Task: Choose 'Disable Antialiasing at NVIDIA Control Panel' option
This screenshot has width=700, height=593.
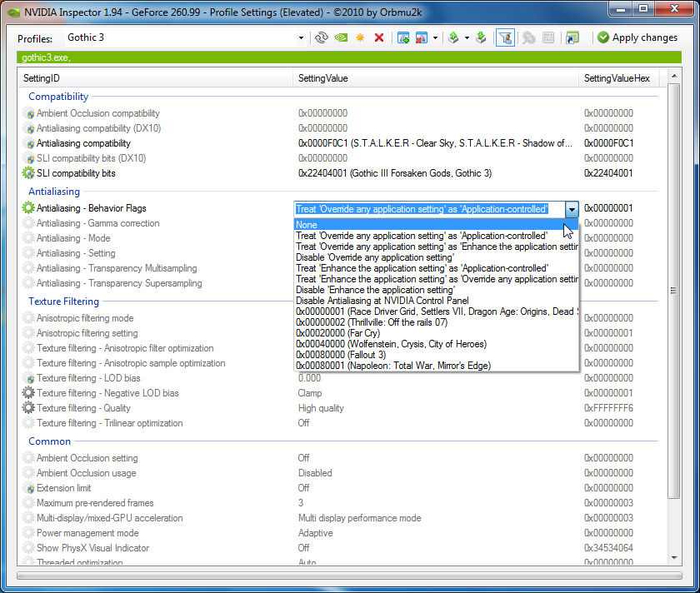Action: point(382,301)
